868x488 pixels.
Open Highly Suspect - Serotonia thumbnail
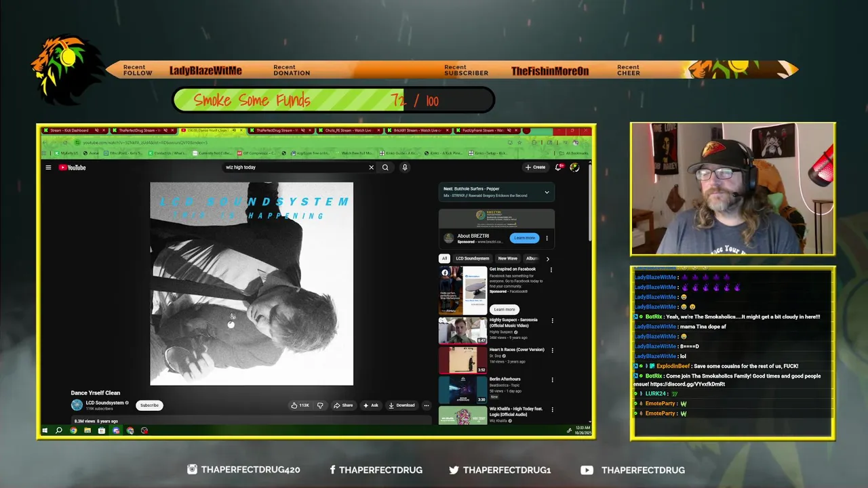(x=463, y=331)
